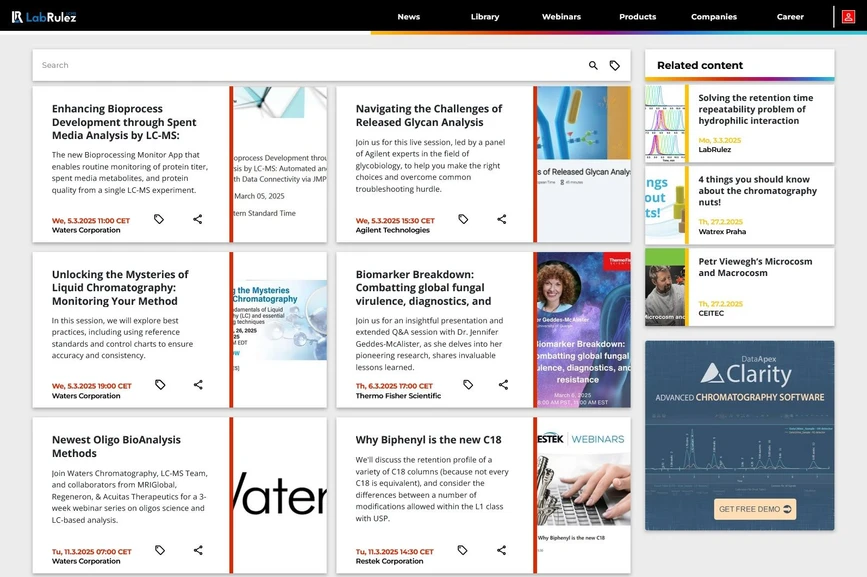Share the Biomarker Breakdown webinar
This screenshot has height=577, width=867.
[x=503, y=385]
